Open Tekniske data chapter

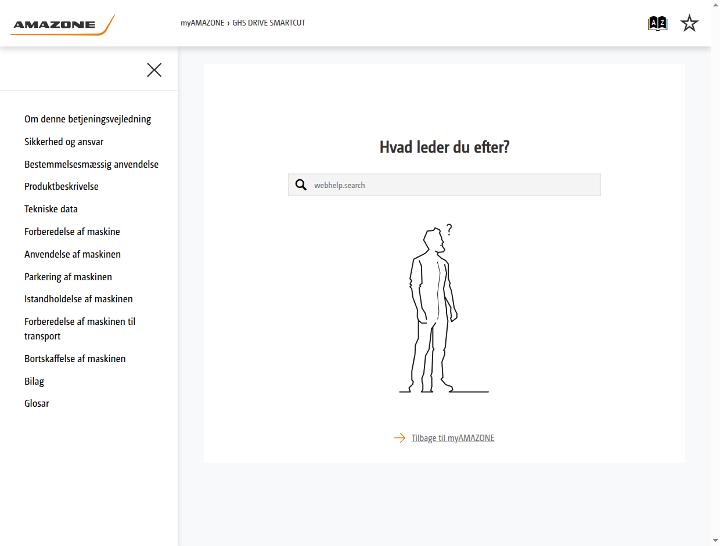click(51, 209)
